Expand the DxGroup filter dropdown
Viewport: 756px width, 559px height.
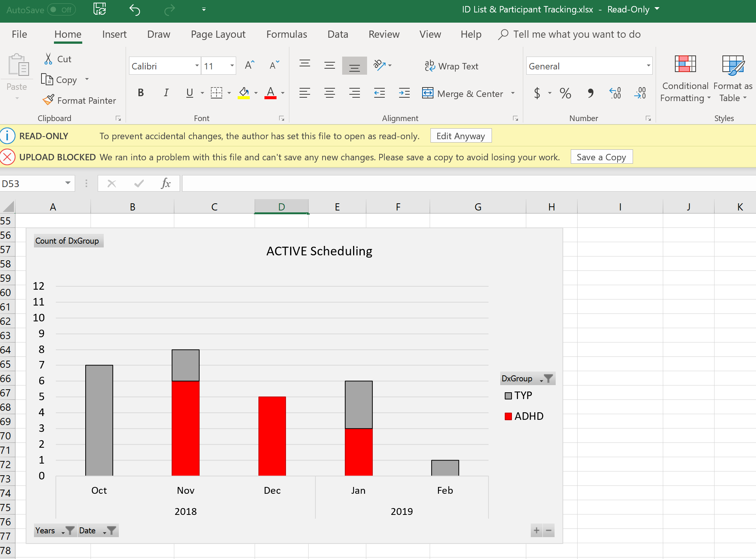point(541,379)
